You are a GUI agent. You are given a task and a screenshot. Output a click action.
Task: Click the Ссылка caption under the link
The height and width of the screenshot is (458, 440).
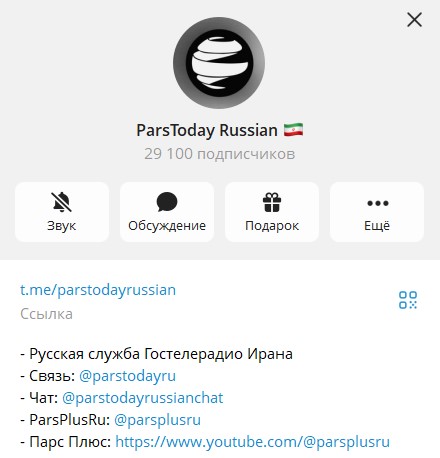(46, 314)
